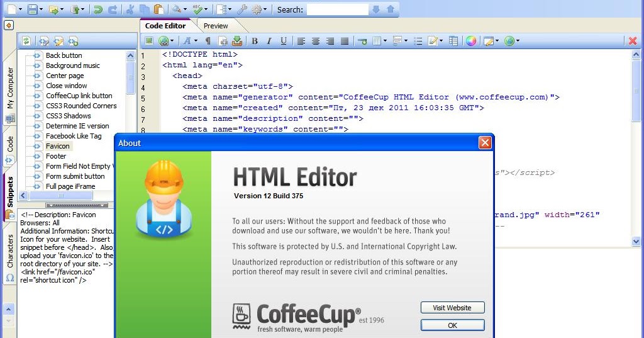Select the CSS3 Shadows snippet
This screenshot has height=338, width=644.
pyautogui.click(x=68, y=116)
